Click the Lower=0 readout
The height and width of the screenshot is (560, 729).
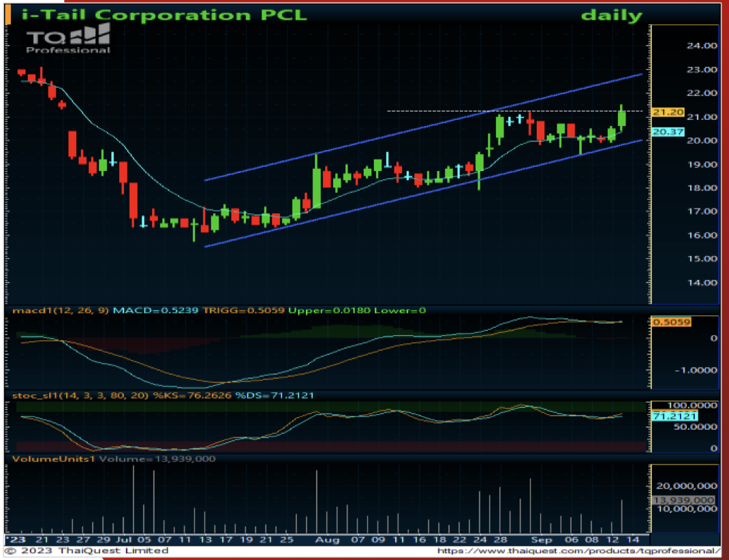[x=400, y=311]
